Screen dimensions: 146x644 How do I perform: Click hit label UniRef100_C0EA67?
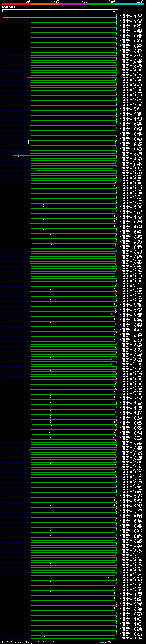(131, 60)
